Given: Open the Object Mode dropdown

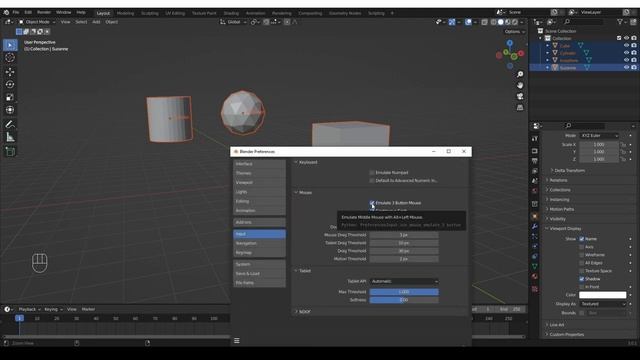Looking at the screenshot, I should [x=37, y=22].
